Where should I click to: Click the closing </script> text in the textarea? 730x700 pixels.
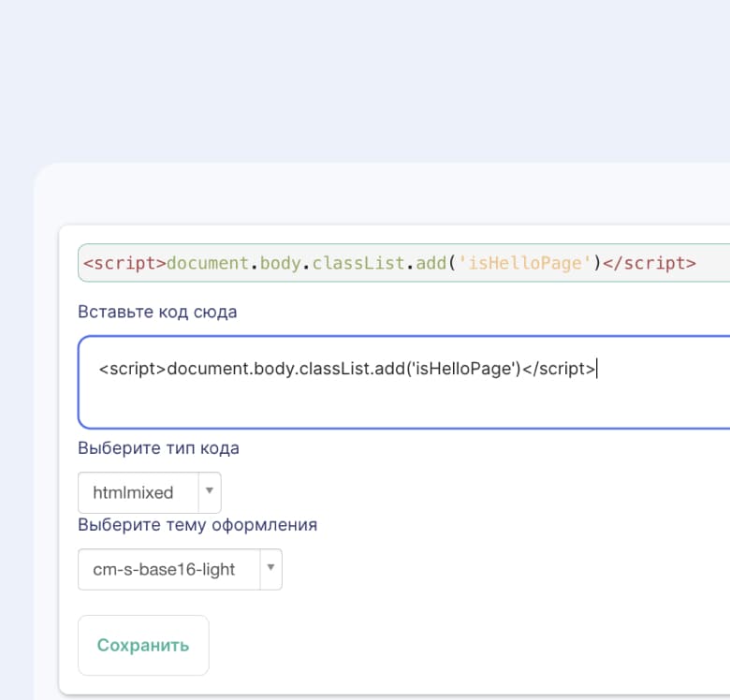(559, 369)
